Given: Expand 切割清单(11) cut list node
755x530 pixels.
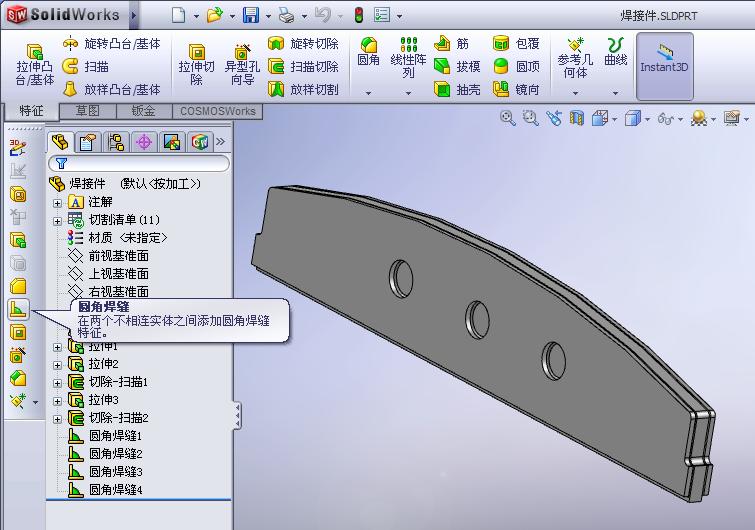Looking at the screenshot, I should tap(57, 221).
